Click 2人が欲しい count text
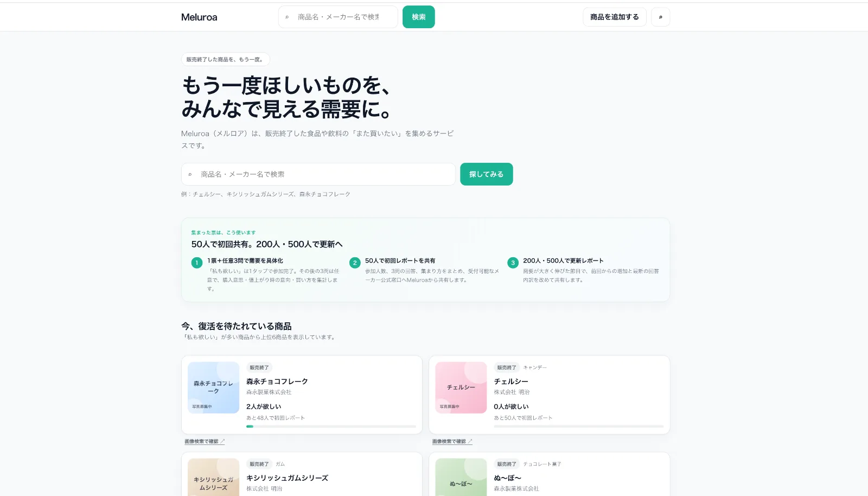868x496 pixels. (x=264, y=406)
